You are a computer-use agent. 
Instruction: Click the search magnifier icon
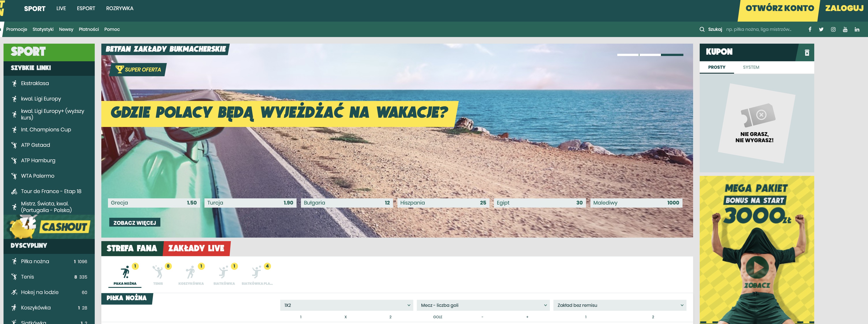point(702,29)
